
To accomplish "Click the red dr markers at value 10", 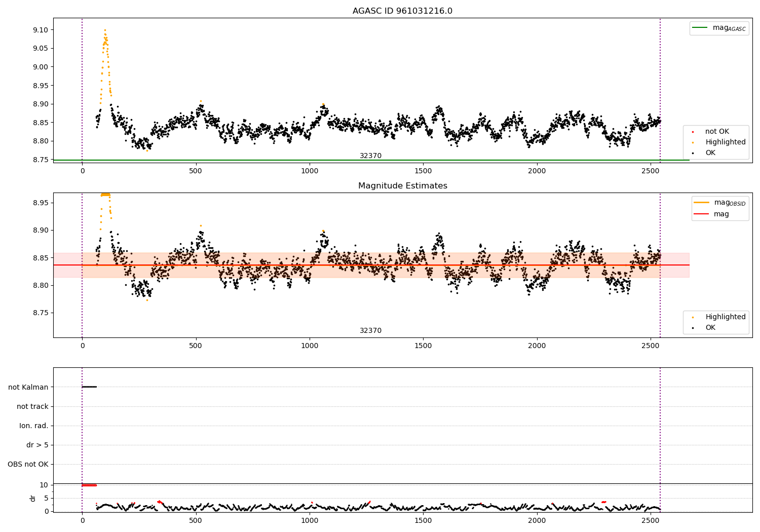I will (x=89, y=485).
